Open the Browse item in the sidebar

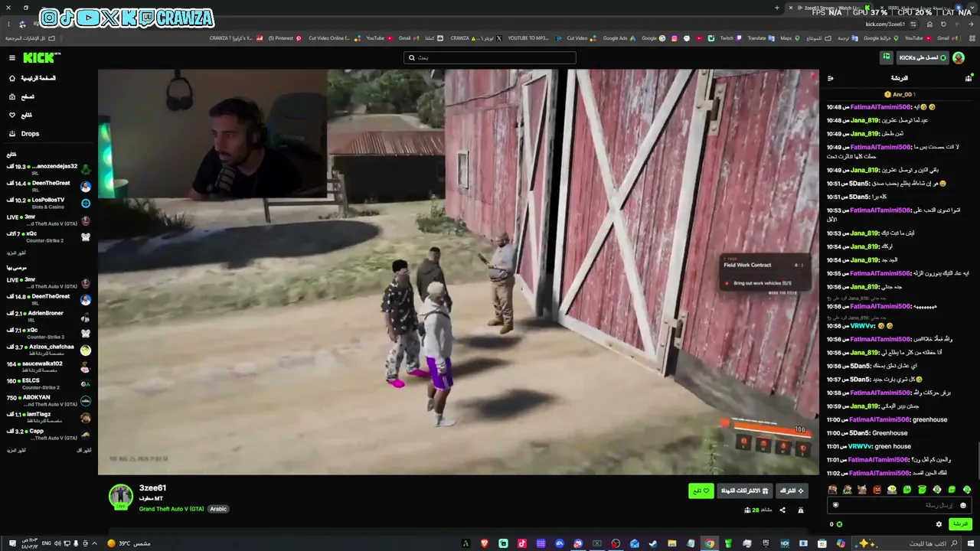[22, 96]
